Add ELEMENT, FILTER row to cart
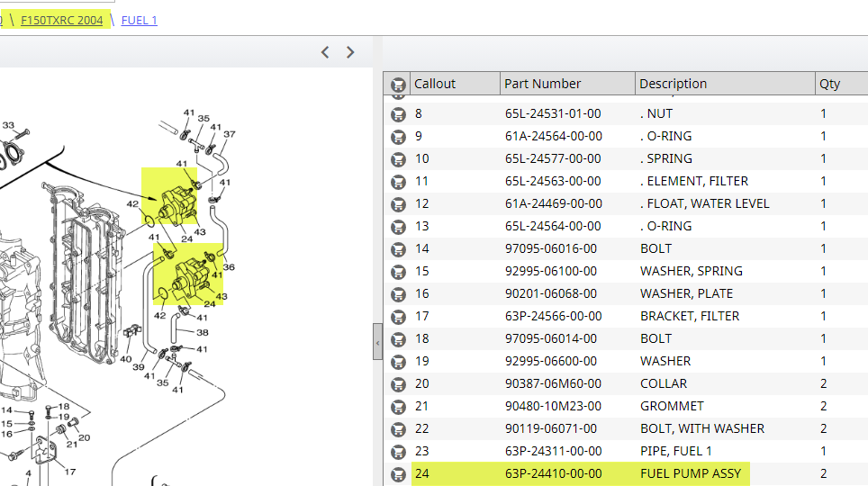868x486 pixels. click(398, 182)
